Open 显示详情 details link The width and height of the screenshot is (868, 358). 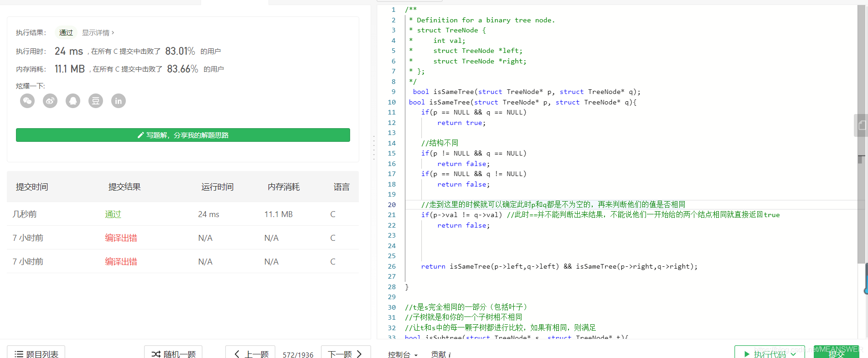pyautogui.click(x=98, y=33)
